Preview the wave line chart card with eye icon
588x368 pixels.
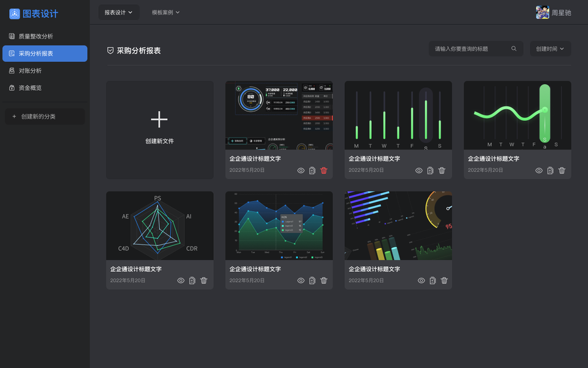539,171
